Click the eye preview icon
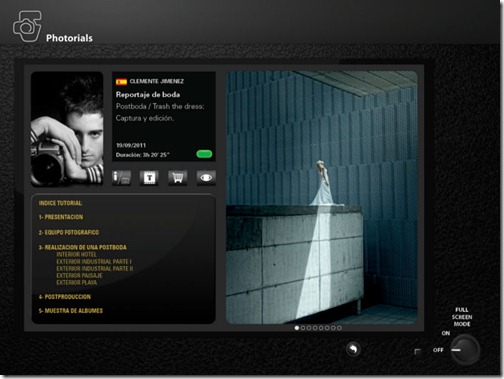 coord(206,178)
